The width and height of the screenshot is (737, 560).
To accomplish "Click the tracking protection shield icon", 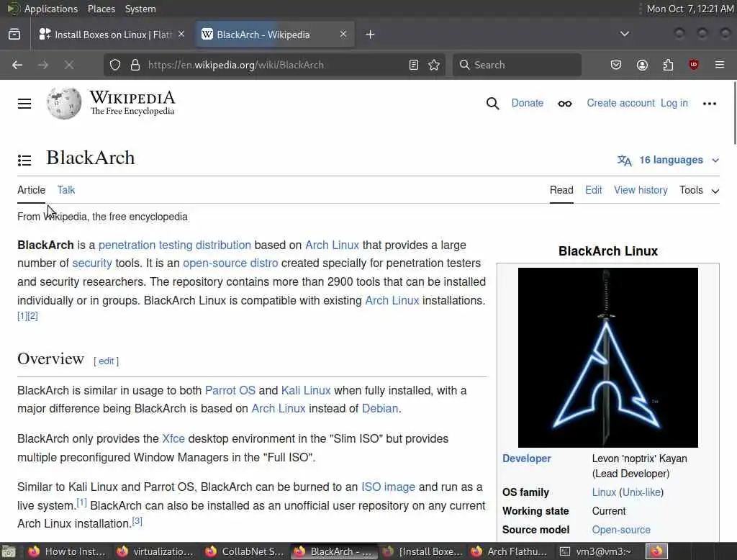I will [115, 65].
